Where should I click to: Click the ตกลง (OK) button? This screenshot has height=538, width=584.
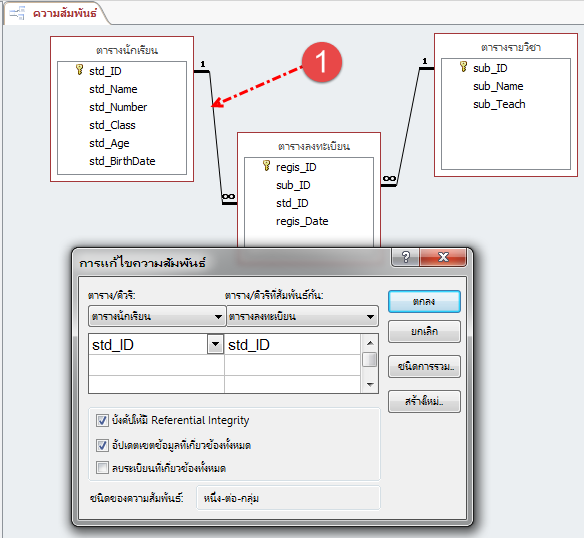pos(424,301)
